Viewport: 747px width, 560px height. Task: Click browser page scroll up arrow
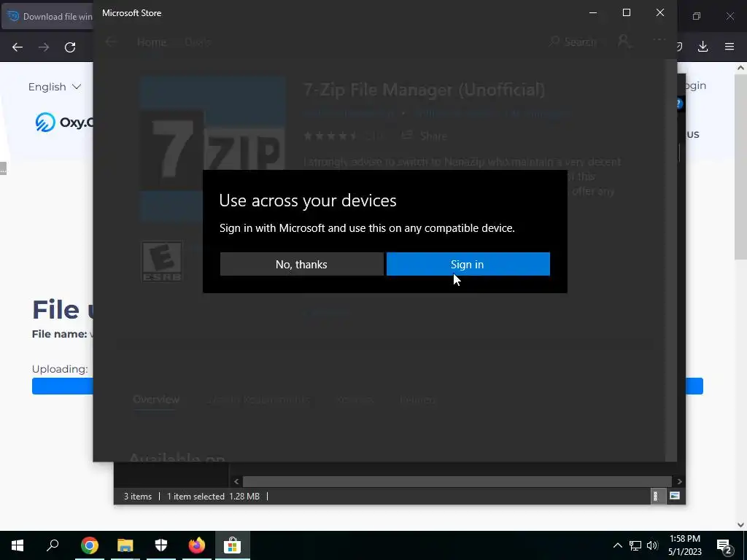[x=740, y=68]
